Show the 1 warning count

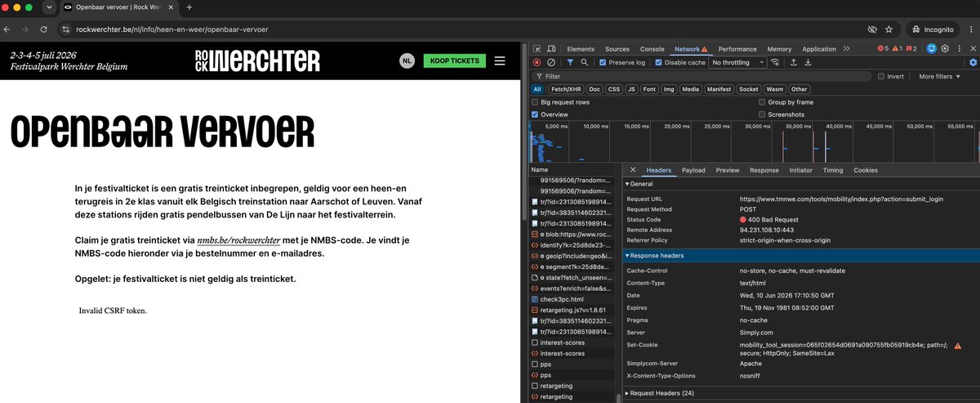point(897,49)
